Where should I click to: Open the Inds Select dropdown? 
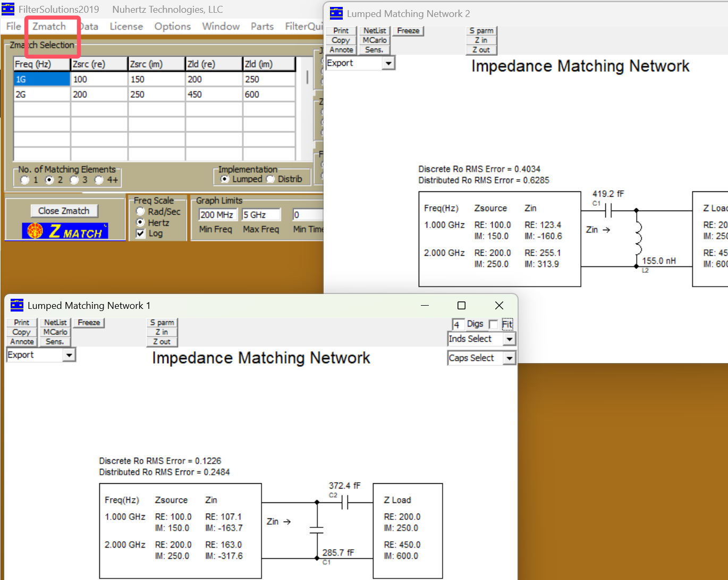coord(509,339)
